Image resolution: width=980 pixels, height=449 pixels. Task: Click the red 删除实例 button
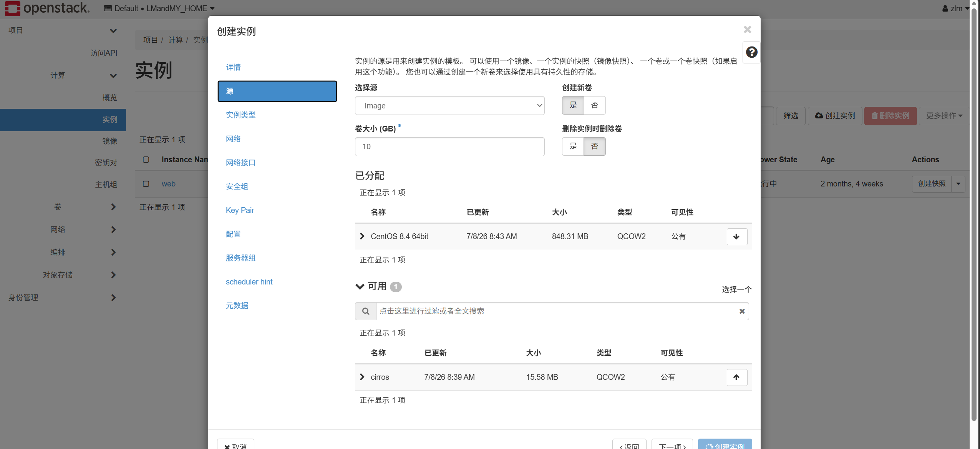click(x=890, y=116)
